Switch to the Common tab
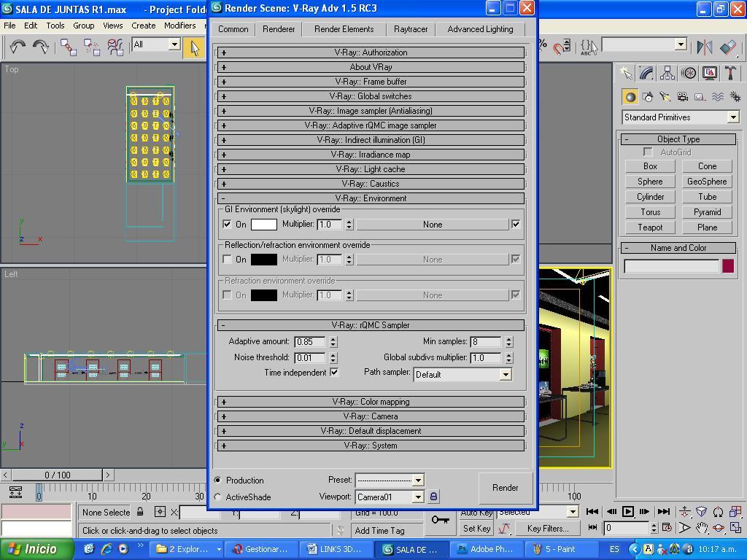 [233, 29]
